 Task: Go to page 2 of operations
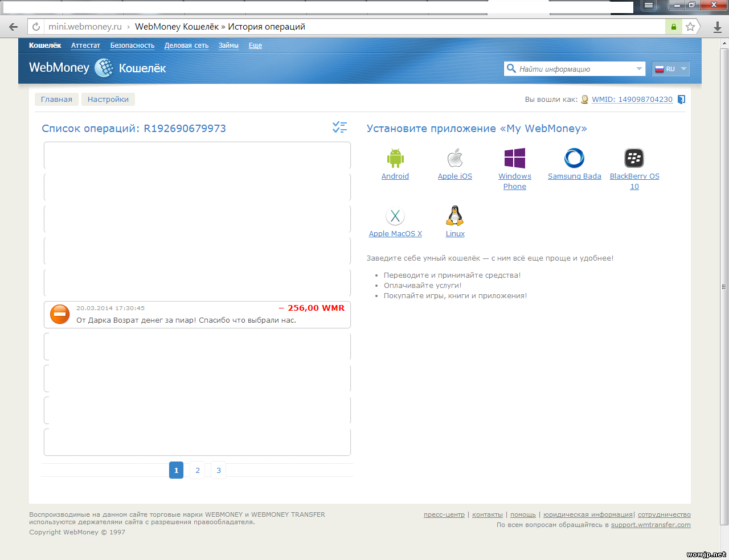198,471
